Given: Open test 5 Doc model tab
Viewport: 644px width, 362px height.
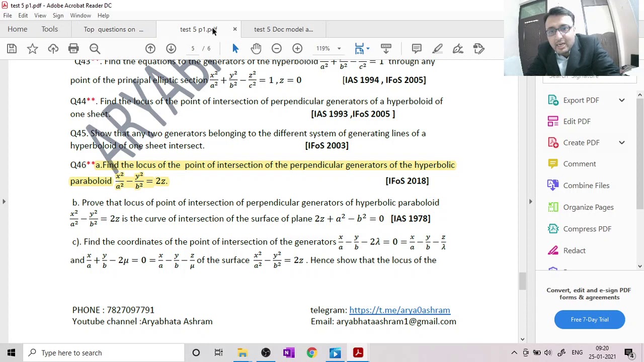Looking at the screenshot, I should (x=283, y=29).
